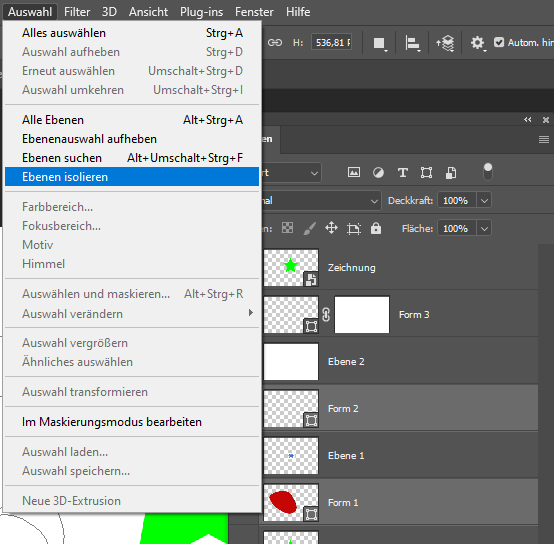Click the link width-height chain icon

coord(275,43)
